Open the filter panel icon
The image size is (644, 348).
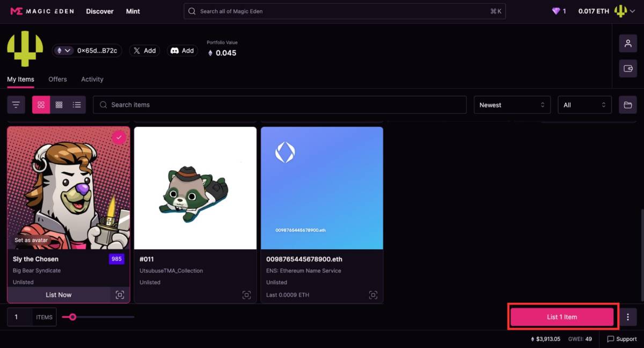[16, 105]
